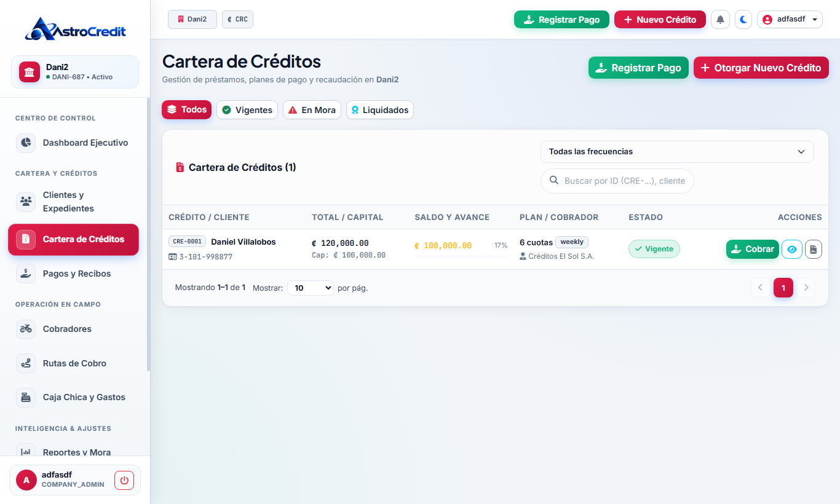The width and height of the screenshot is (840, 504).
Task: Click the Dani2 chip in the top bar
Action: pos(192,19)
